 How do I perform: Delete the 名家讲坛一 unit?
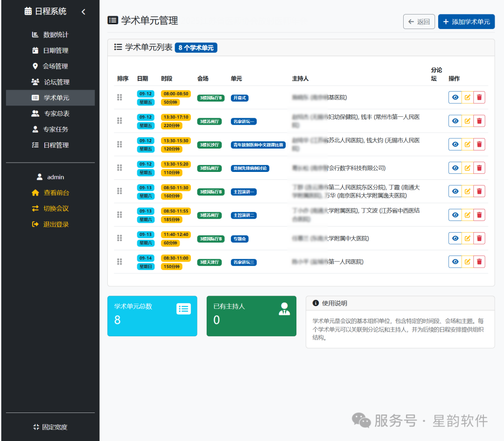(x=479, y=121)
